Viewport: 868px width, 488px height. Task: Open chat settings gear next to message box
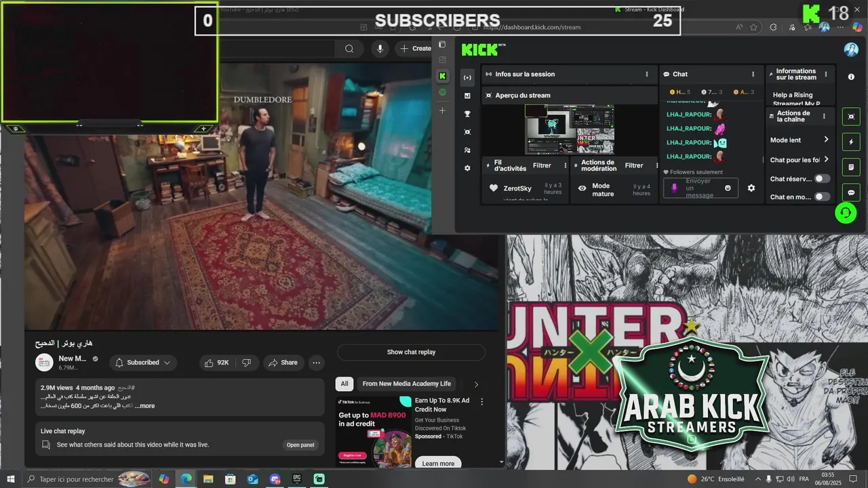(751, 188)
